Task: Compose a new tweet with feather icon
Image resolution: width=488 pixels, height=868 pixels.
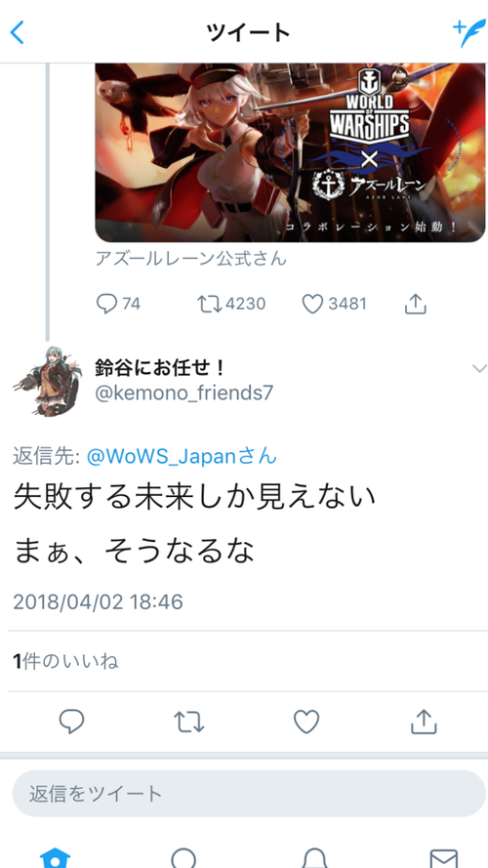Action: (x=468, y=34)
